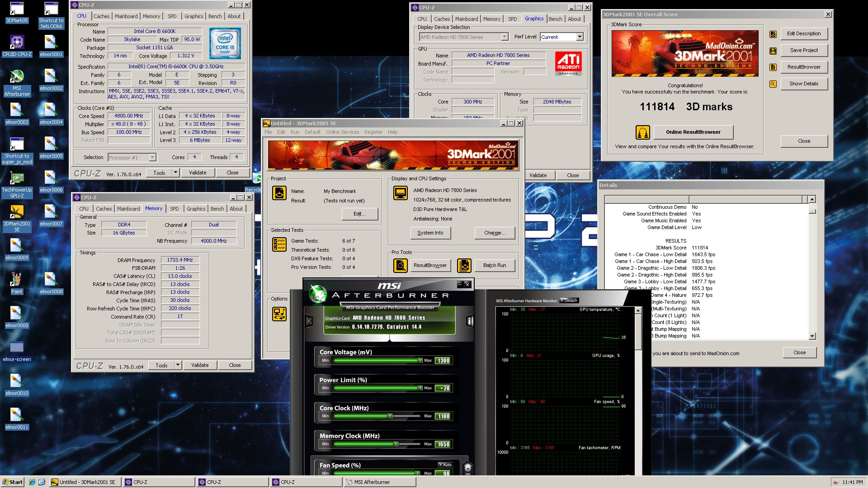Click the Afterburner 'K' Kombustor side button

point(309,321)
